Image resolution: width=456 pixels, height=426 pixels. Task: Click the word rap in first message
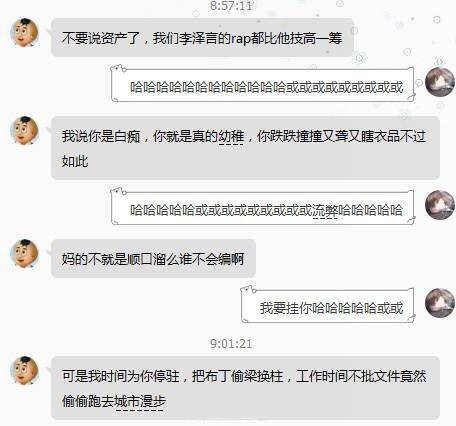[x=241, y=39]
